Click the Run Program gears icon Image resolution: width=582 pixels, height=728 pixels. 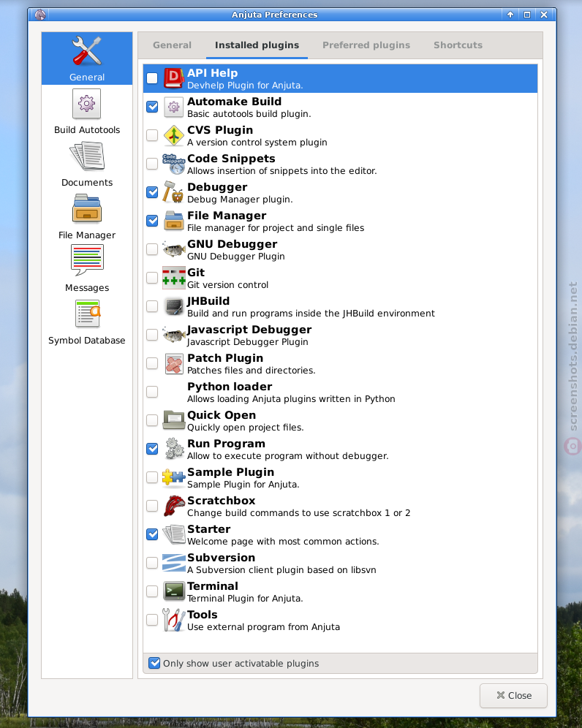pyautogui.click(x=174, y=449)
